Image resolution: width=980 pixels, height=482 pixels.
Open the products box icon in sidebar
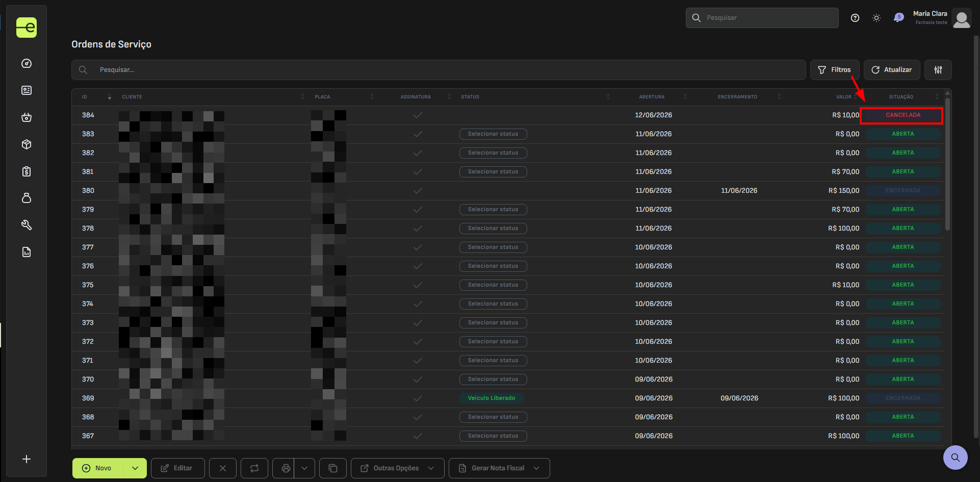click(x=27, y=144)
